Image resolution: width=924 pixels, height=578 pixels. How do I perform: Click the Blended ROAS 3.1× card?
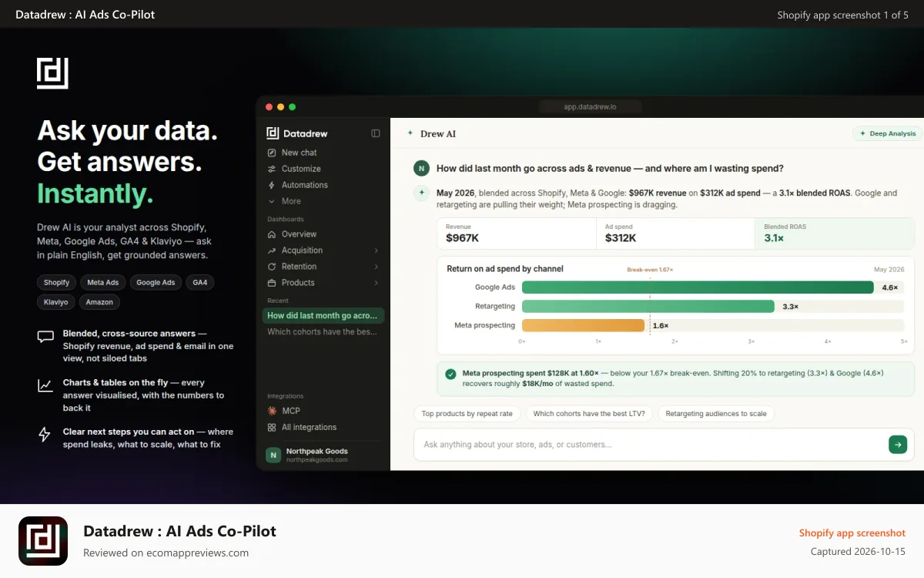tap(834, 234)
